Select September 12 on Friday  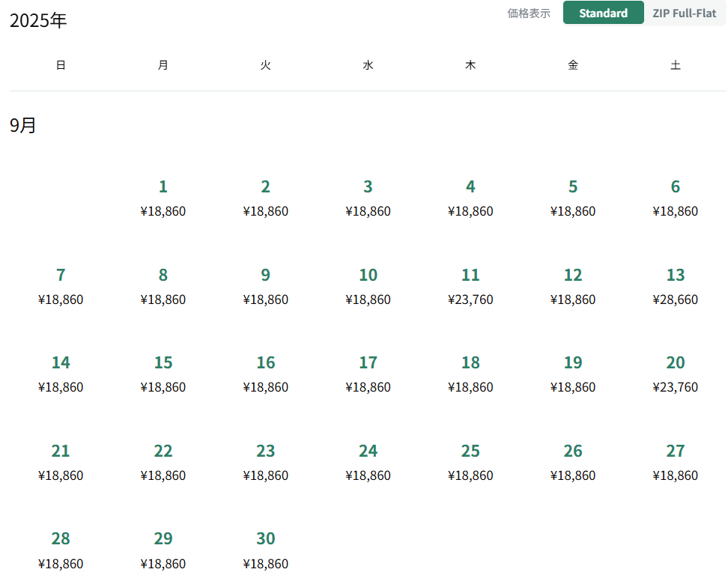(x=573, y=286)
